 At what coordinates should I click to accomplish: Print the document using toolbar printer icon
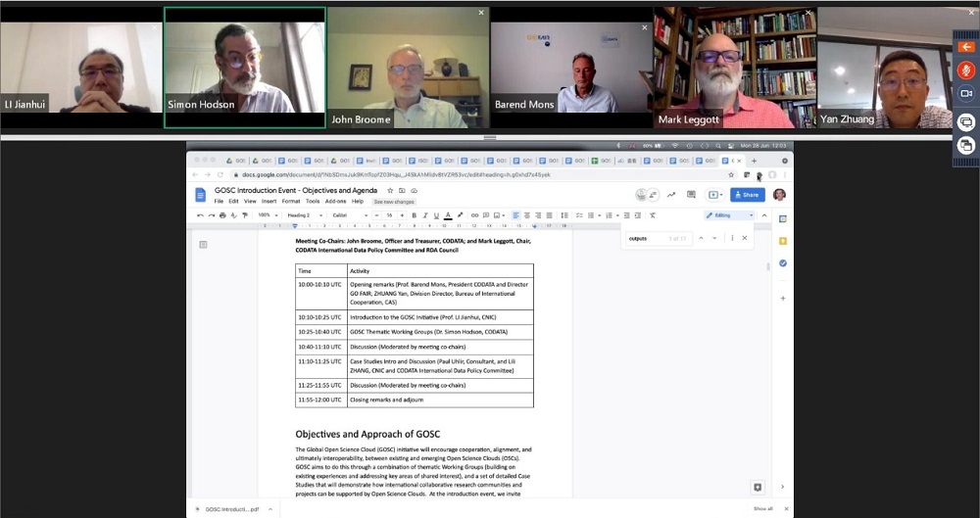click(x=222, y=215)
